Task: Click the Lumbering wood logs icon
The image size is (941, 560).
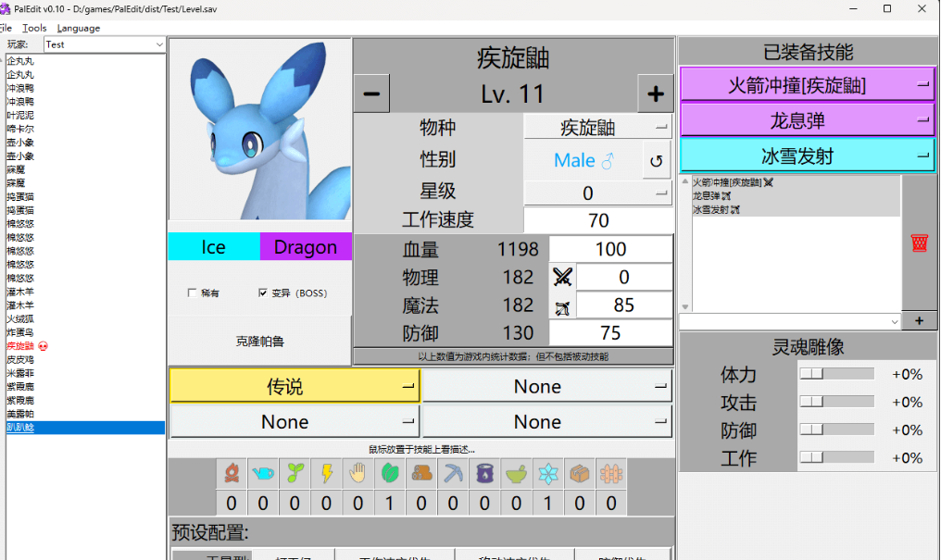Action: [421, 474]
